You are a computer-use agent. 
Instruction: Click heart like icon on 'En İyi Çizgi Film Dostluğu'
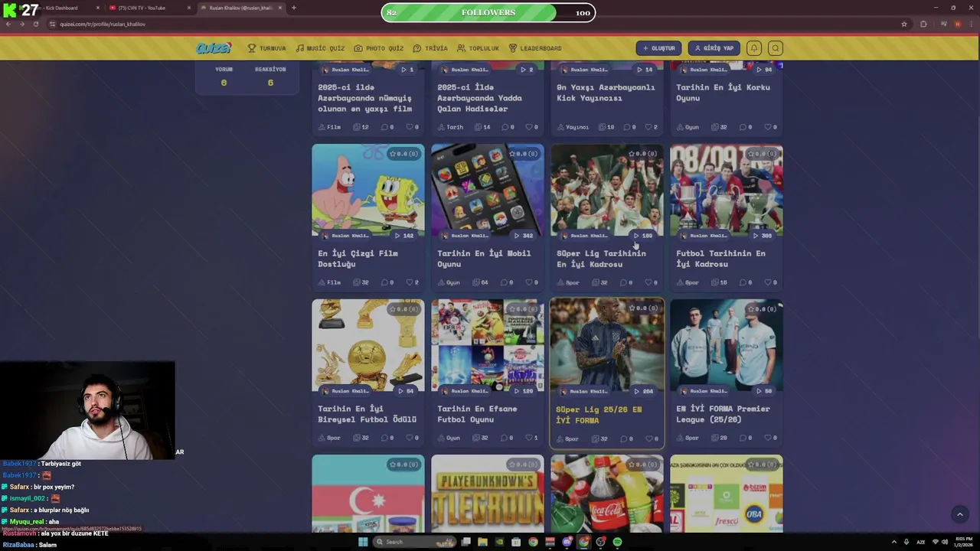pos(410,282)
